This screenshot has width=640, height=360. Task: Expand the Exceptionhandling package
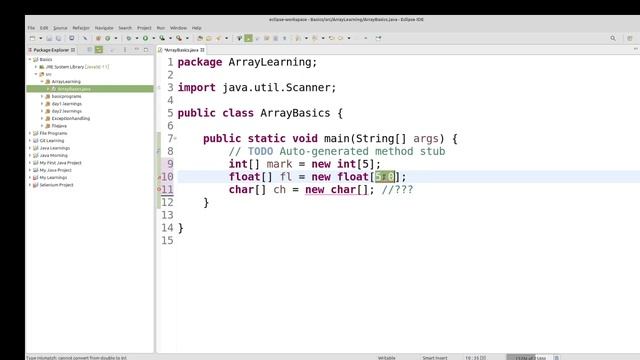42,118
